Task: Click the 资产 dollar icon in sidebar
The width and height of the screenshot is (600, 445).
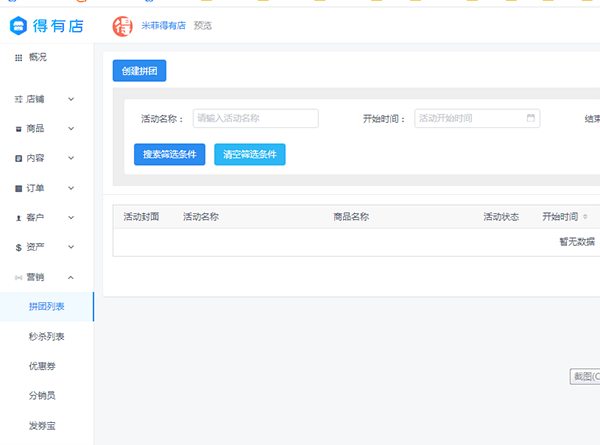Action: tap(18, 247)
